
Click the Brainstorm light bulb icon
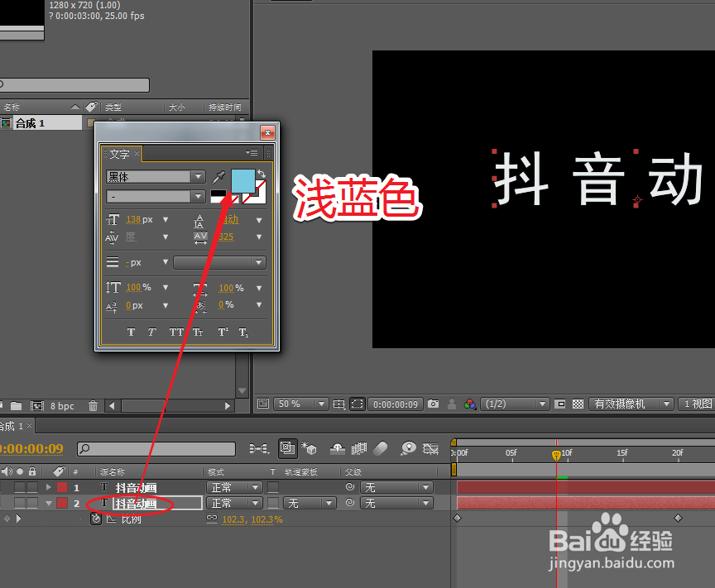point(408,448)
